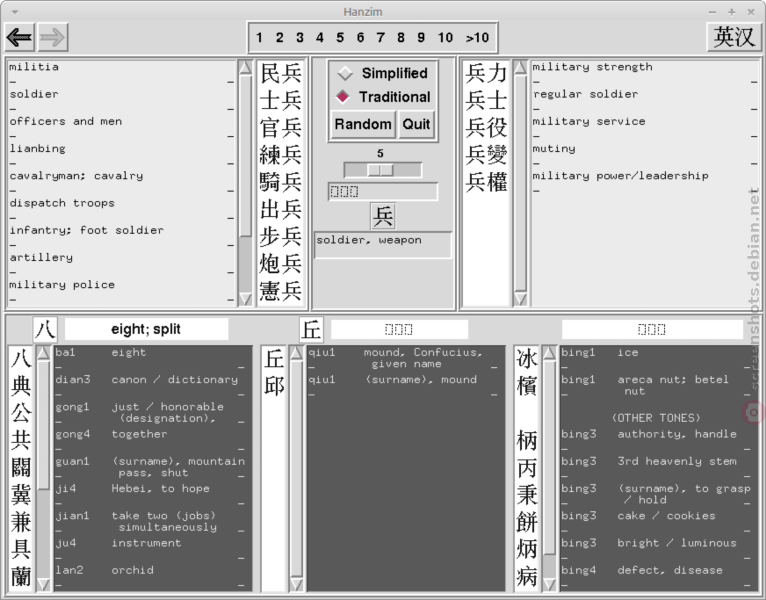This screenshot has width=766, height=600.
Task: Select stroke count 2
Action: tap(279, 38)
